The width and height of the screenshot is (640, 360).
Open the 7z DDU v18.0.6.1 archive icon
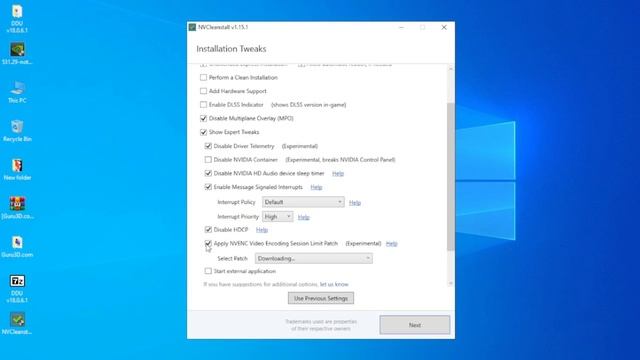pos(17,289)
